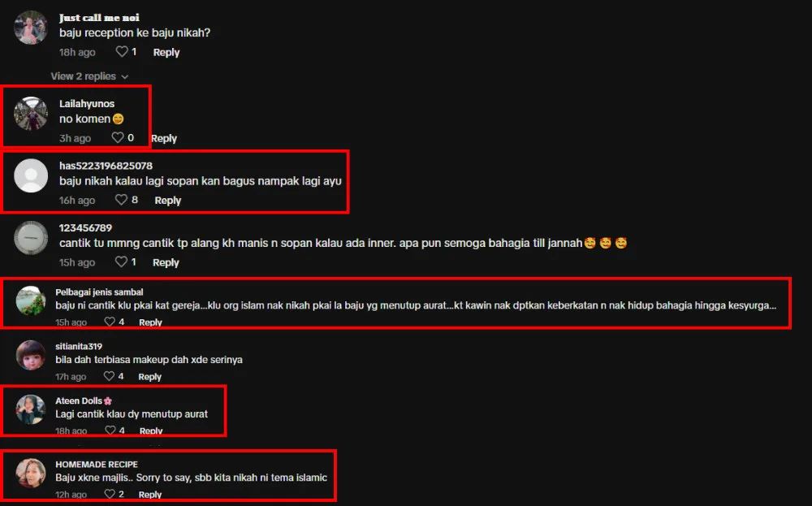
Task: Reply to sitianita319's comment
Action: pos(149,377)
